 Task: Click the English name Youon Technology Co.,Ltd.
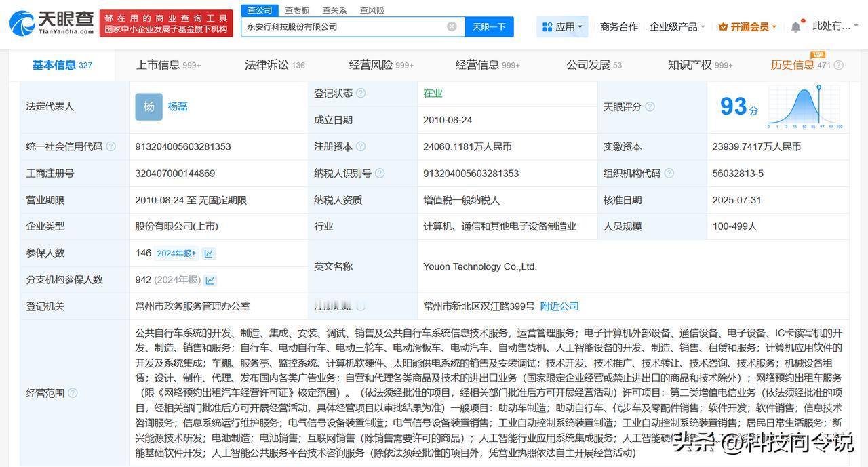click(480, 266)
